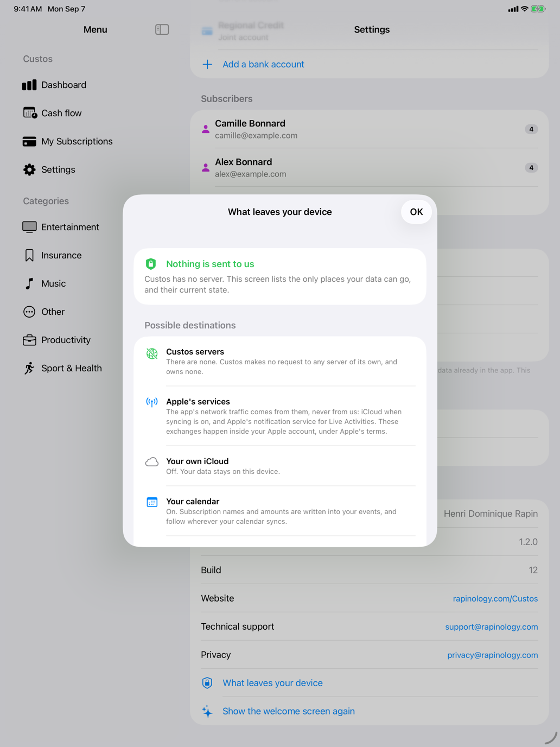Image resolution: width=560 pixels, height=747 pixels.
Task: Click the Other ellipsis icon
Action: pyautogui.click(x=29, y=312)
